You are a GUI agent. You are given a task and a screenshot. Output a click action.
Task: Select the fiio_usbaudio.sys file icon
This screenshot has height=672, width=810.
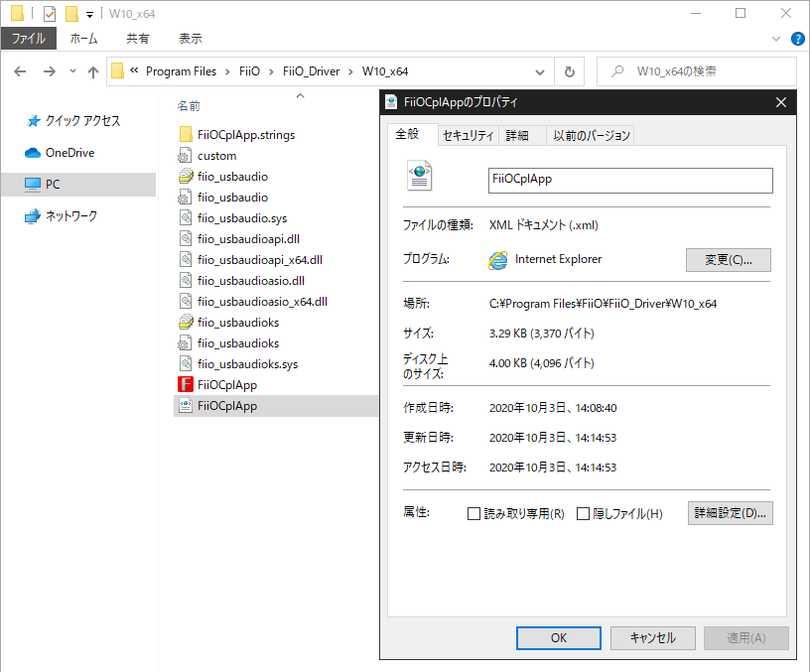click(186, 218)
